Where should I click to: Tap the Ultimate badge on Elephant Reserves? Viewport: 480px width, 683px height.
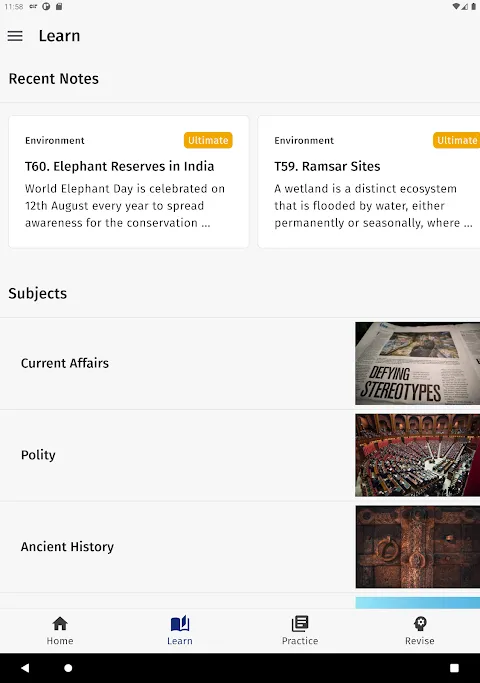(208, 140)
